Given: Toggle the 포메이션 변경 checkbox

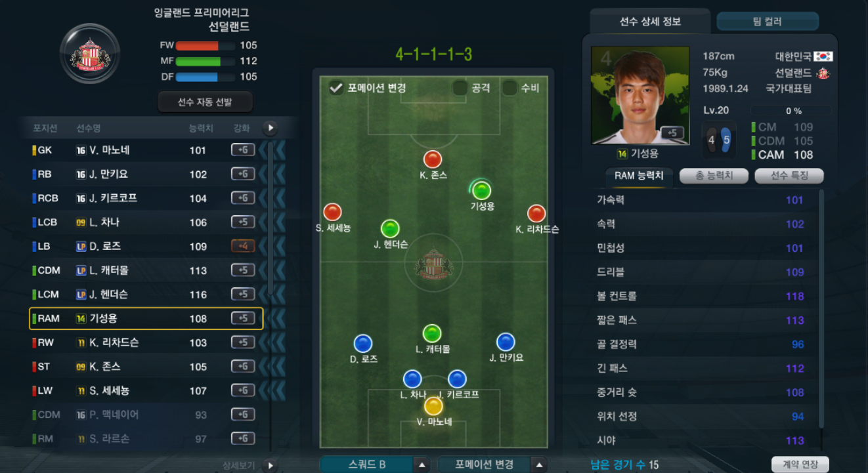Looking at the screenshot, I should (336, 87).
